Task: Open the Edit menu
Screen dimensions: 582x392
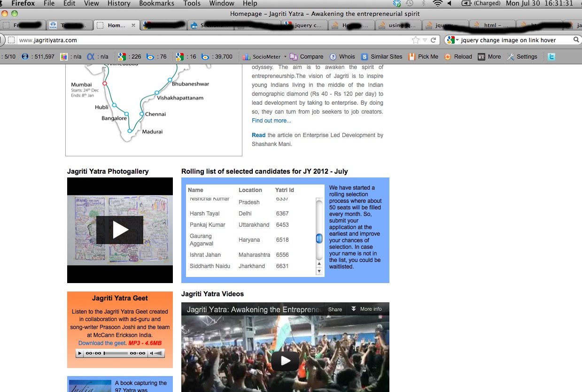Action: 70,4
